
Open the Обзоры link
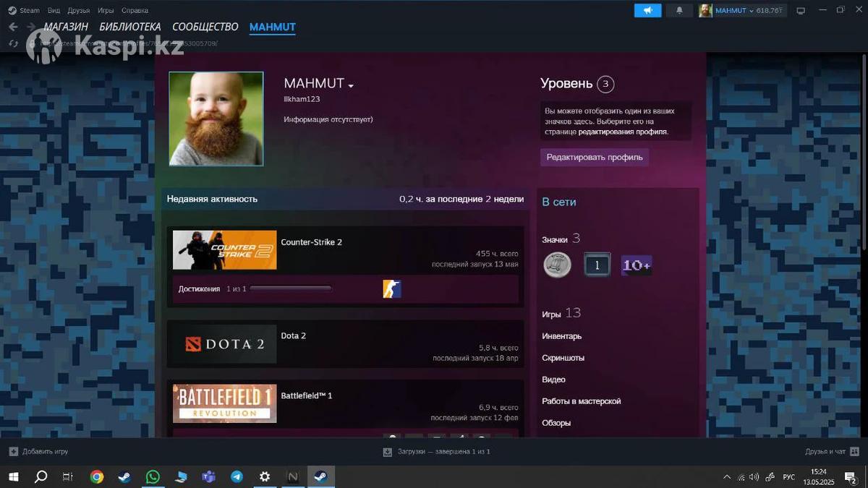pos(556,423)
